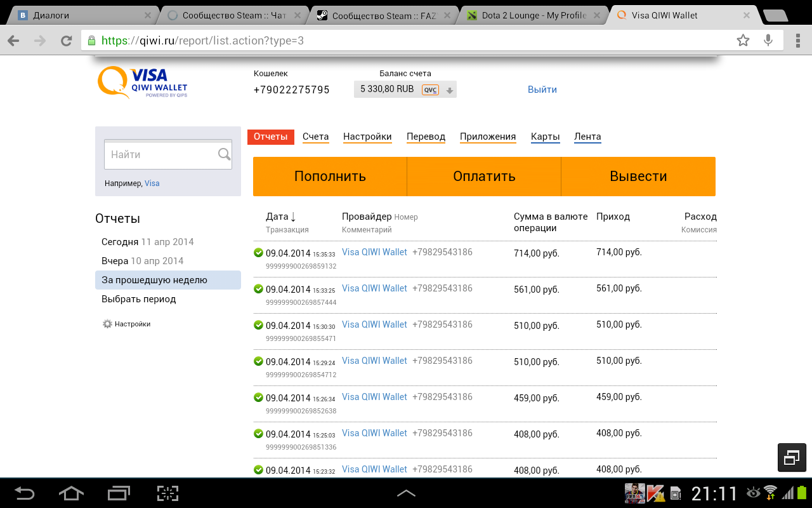This screenshot has width=812, height=508.
Task: Click the Сумма в валюте операции header
Action: coord(551,222)
